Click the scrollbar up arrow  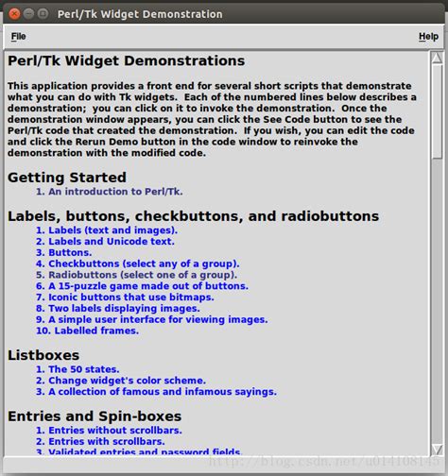click(x=437, y=59)
